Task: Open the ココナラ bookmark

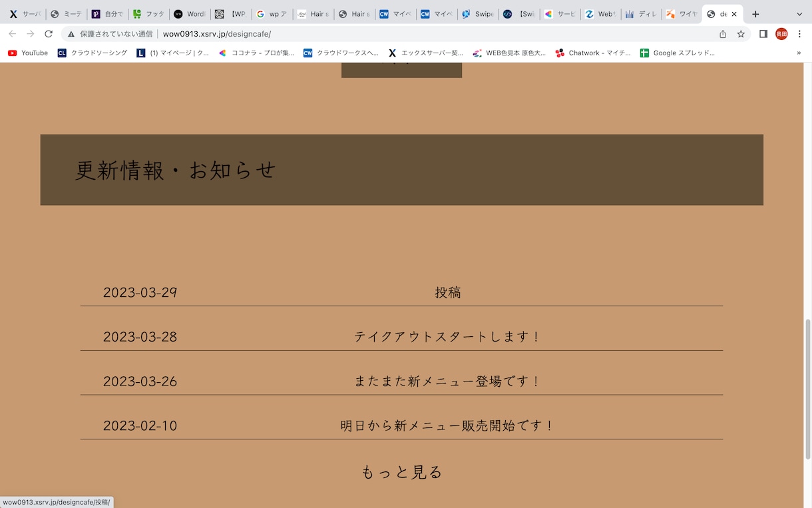Action: pyautogui.click(x=256, y=53)
